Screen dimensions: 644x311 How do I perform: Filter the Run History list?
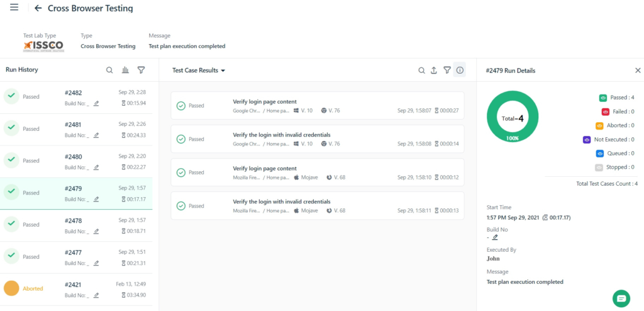coord(141,70)
